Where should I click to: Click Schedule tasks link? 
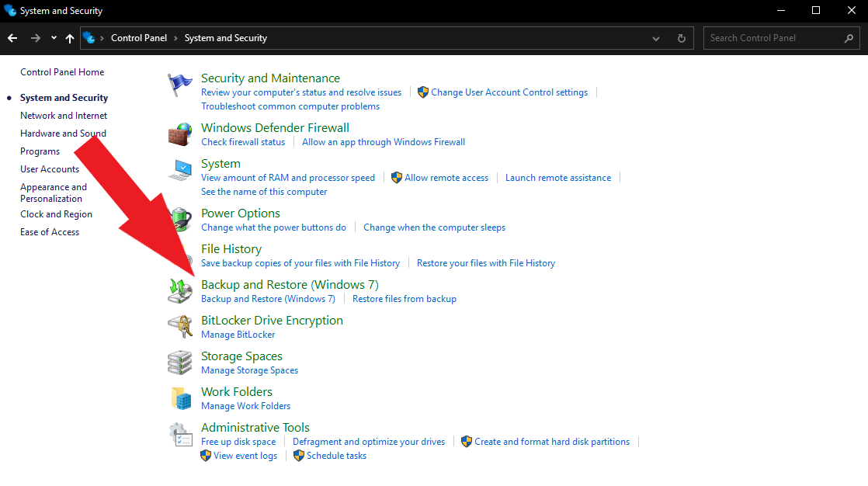(337, 456)
